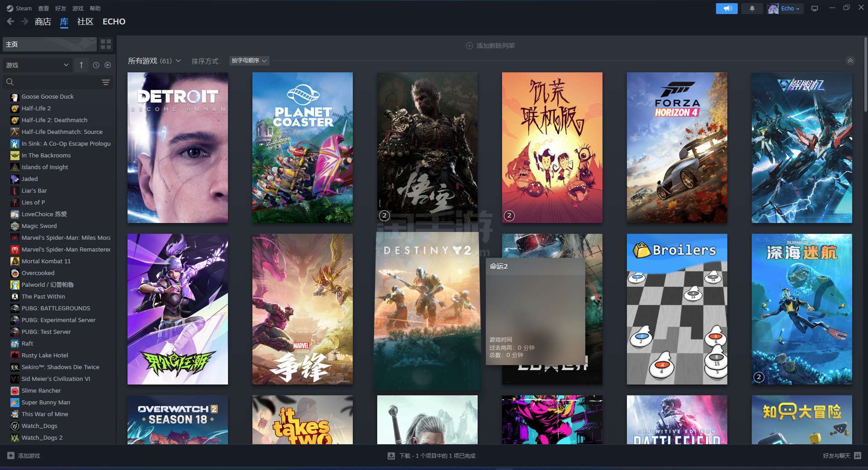Click the back navigation arrow
The width and height of the screenshot is (868, 470).
10,21
